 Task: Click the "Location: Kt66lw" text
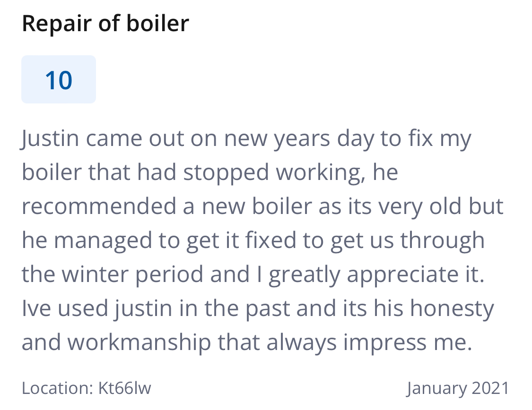pyautogui.click(x=87, y=388)
